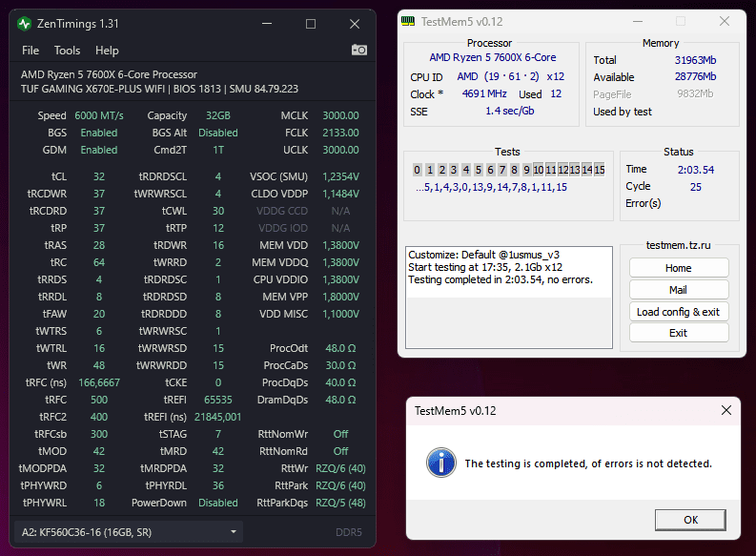Select test number 7 box

click(x=501, y=169)
